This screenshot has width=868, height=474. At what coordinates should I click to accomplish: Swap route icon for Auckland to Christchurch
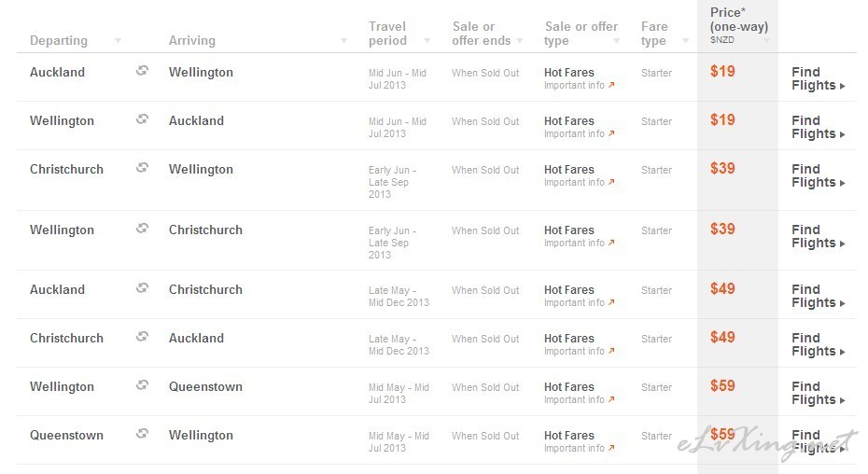pos(142,288)
